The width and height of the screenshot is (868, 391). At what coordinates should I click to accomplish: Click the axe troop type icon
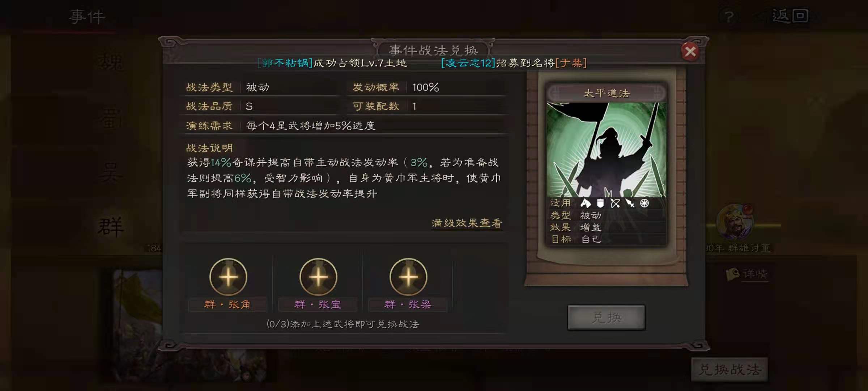(585, 203)
